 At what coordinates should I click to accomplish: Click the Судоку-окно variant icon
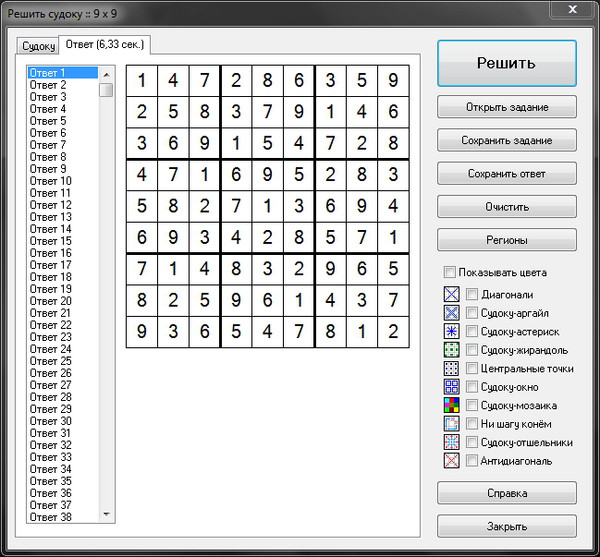point(452,387)
